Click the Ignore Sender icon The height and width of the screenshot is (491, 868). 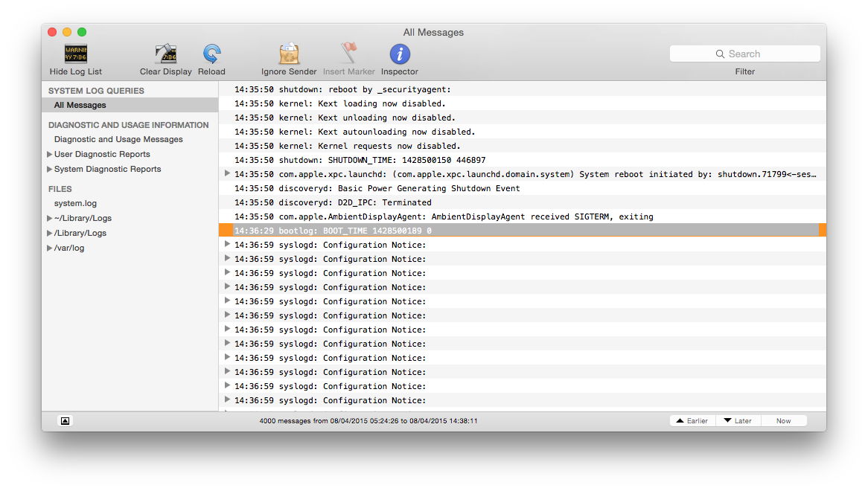click(289, 54)
